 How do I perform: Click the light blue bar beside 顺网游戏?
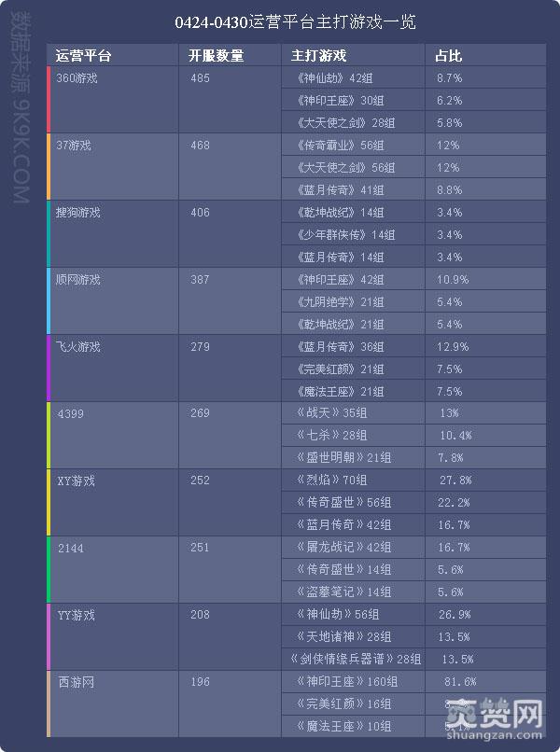tap(49, 301)
